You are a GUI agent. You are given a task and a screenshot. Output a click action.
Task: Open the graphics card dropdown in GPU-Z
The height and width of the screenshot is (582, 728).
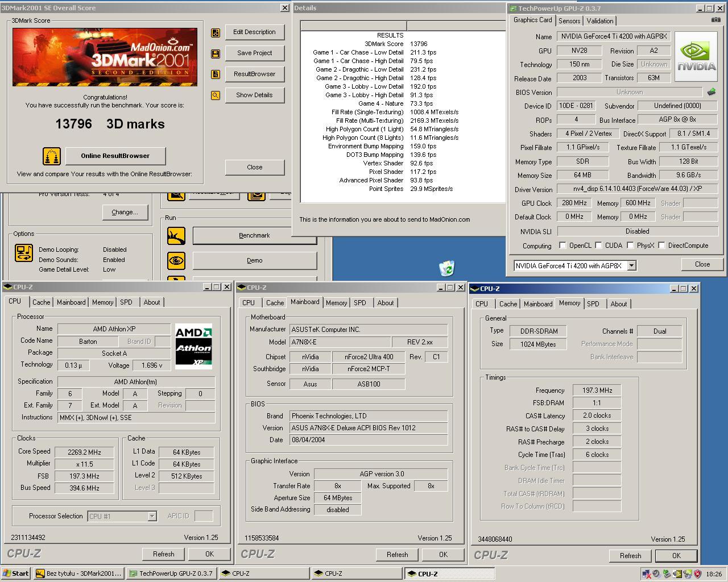(631, 265)
